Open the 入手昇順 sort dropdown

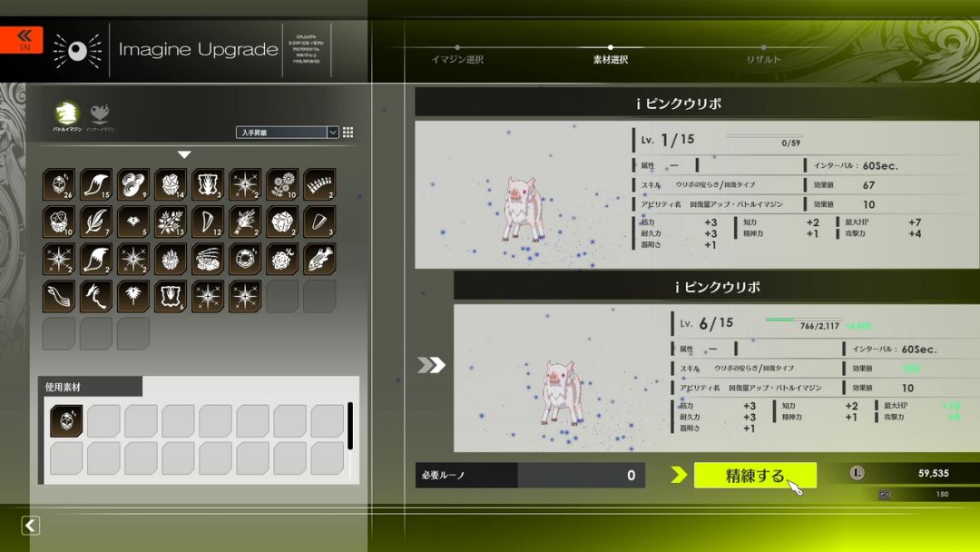[x=287, y=133]
